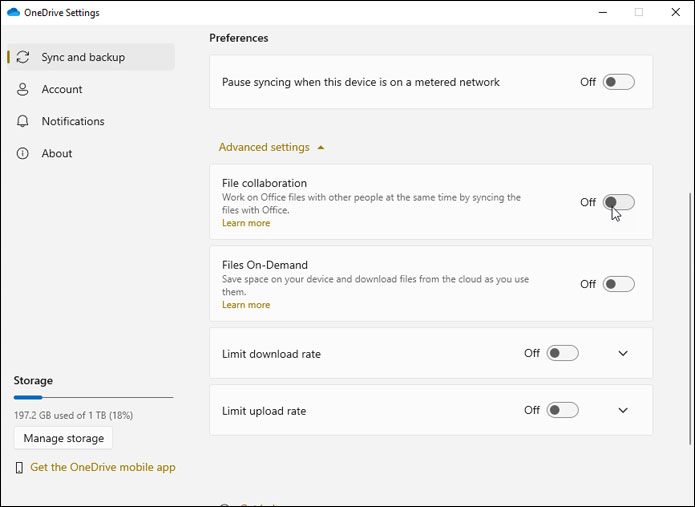
Task: Click the storage usage progress bar
Action: 93,398
